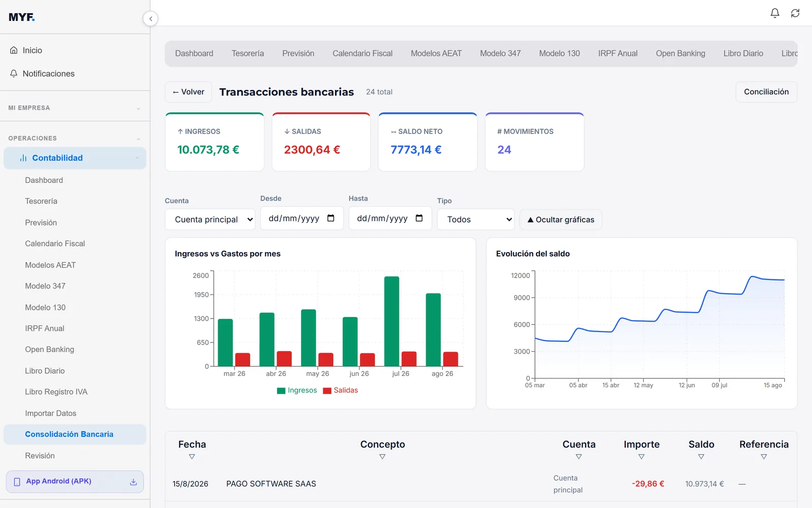Click the MYF logo
The image size is (812, 508).
pyautogui.click(x=22, y=17)
